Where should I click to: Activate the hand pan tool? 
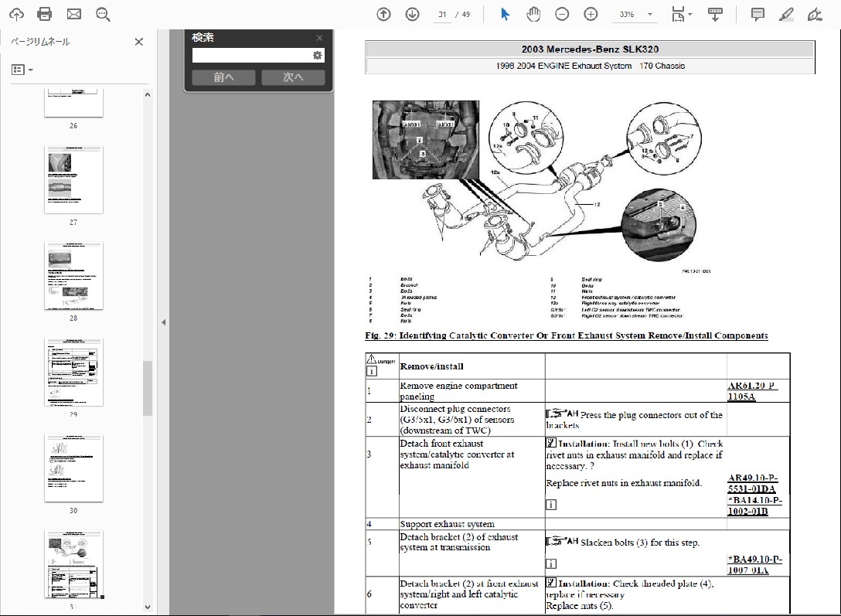click(x=533, y=14)
